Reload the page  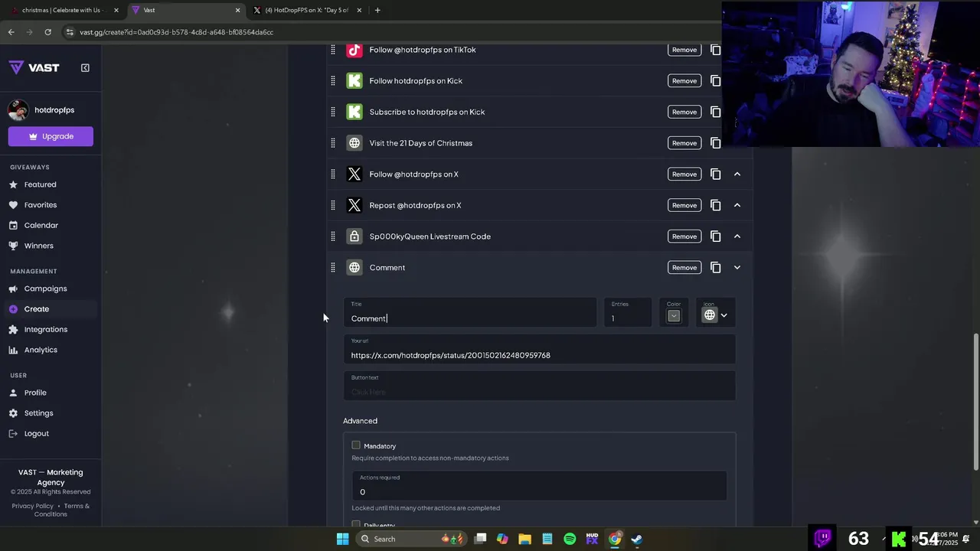47,32
